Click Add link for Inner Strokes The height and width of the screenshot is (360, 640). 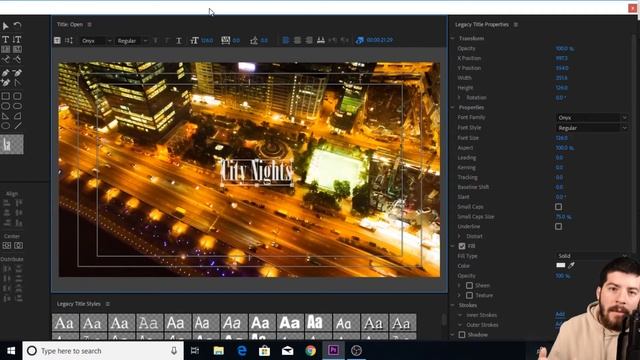click(x=560, y=314)
